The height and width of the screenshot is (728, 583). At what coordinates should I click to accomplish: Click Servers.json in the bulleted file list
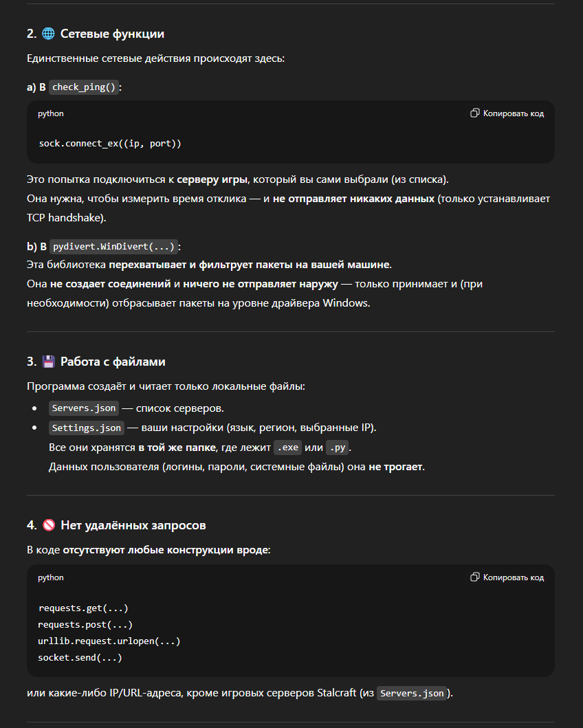84,408
